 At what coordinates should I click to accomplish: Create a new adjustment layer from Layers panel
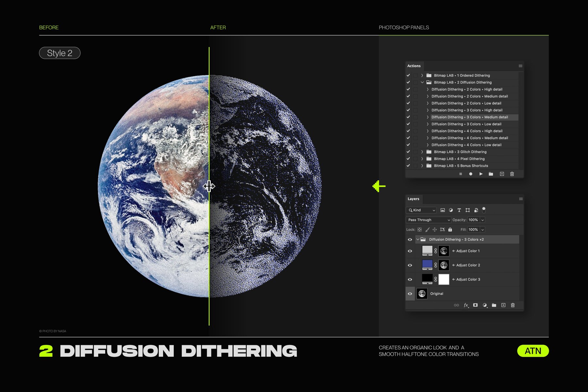click(484, 305)
